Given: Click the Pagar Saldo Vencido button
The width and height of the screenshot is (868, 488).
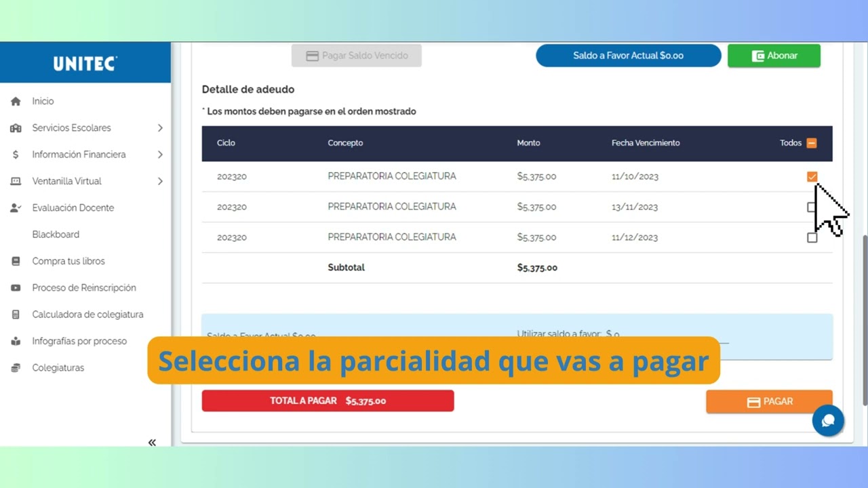Looking at the screenshot, I should click(357, 56).
